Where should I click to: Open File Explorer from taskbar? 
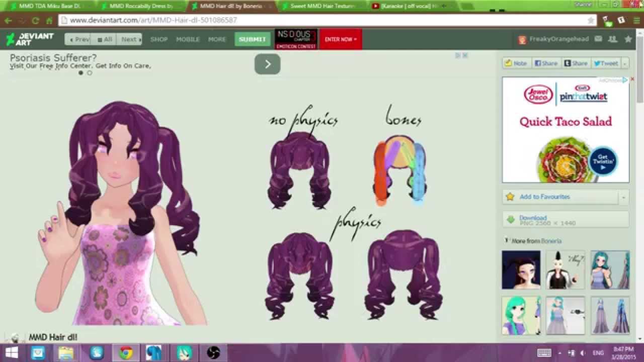(66, 352)
